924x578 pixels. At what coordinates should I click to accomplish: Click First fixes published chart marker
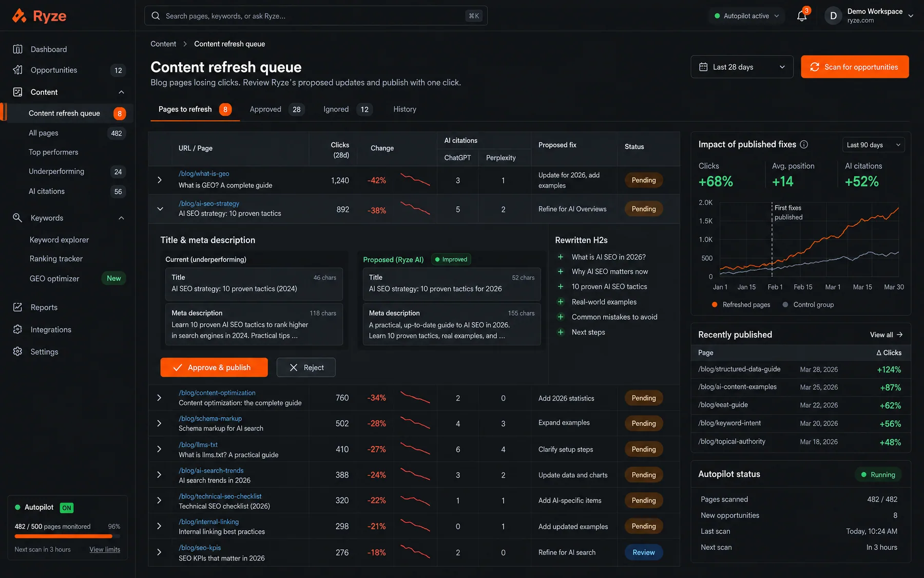click(788, 212)
